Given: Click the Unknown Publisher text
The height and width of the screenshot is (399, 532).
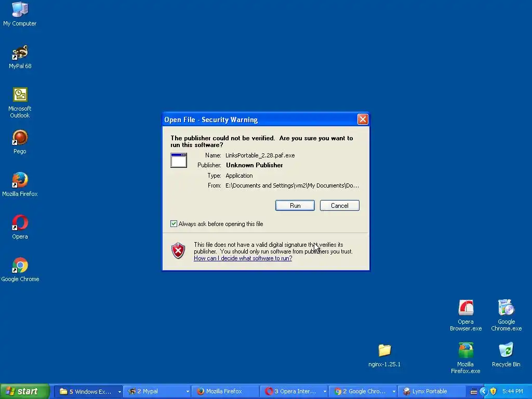Looking at the screenshot, I should click(x=255, y=165).
